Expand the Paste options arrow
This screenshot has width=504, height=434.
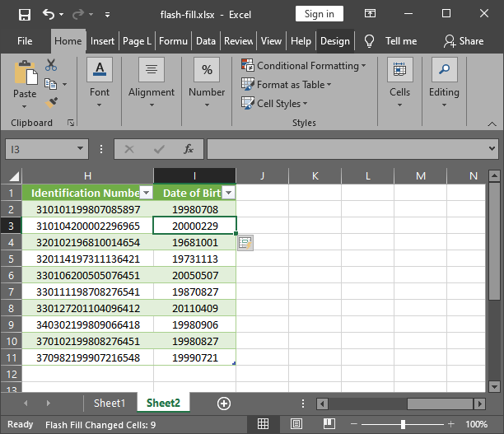[x=25, y=106]
